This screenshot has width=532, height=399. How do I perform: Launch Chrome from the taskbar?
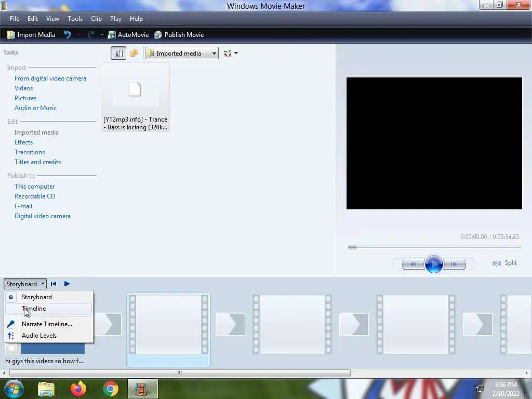[111, 389]
